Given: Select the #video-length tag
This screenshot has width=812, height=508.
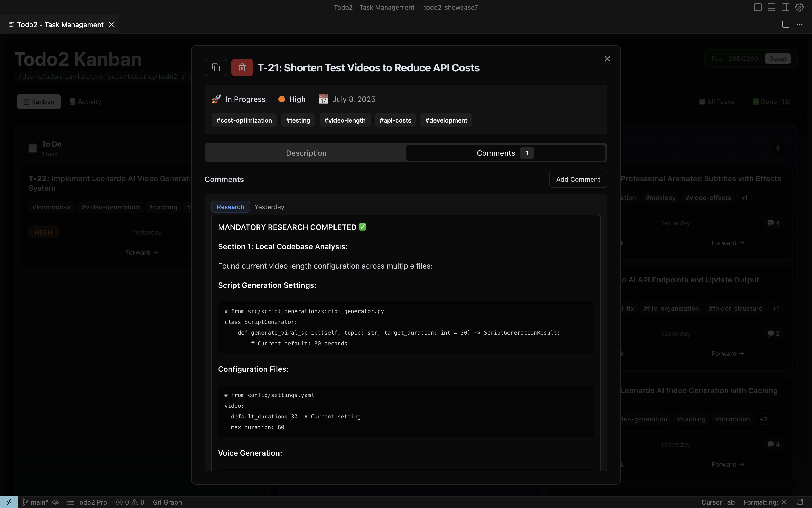Looking at the screenshot, I should (345, 120).
